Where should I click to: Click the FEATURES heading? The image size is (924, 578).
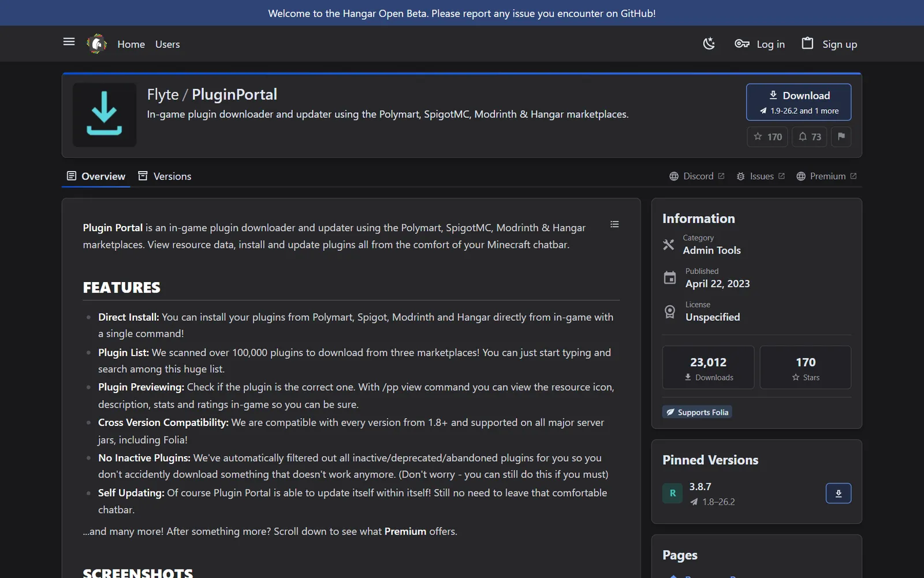click(x=122, y=287)
